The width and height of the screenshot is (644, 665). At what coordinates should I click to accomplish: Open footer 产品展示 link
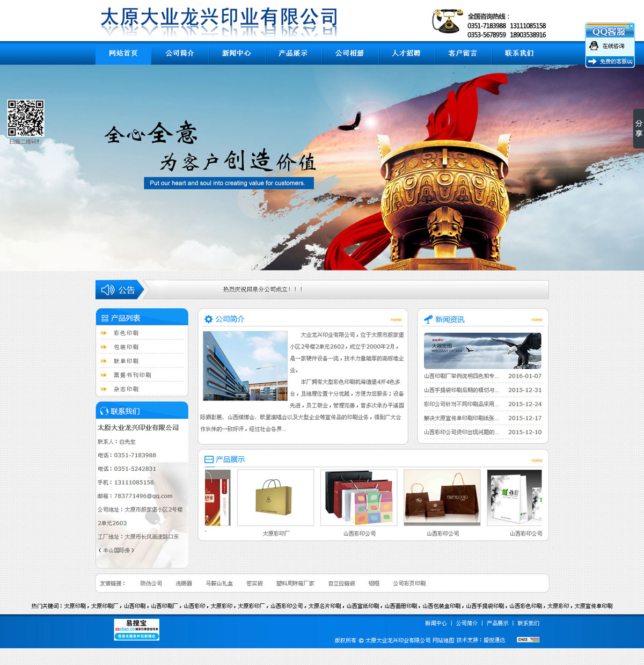click(497, 623)
